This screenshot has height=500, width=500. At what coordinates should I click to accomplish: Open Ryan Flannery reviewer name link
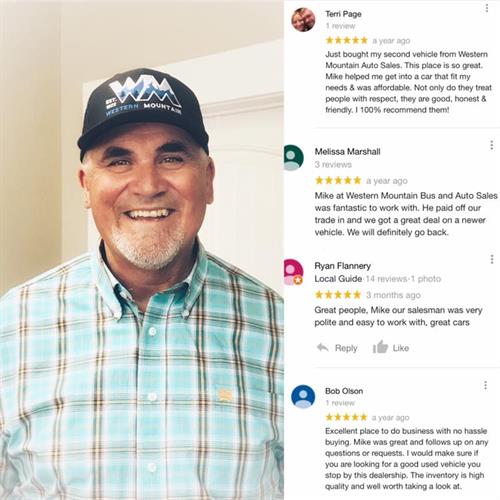click(x=343, y=266)
